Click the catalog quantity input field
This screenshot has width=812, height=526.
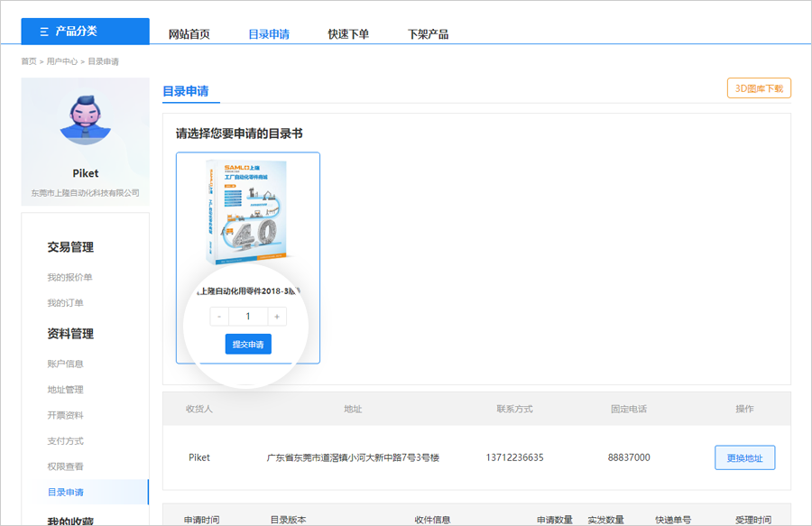click(248, 317)
